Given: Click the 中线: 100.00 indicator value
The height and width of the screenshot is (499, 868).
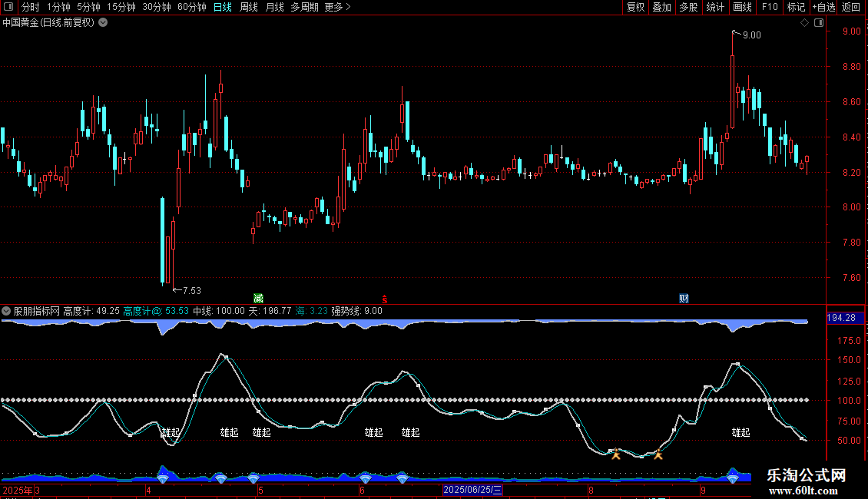Looking at the screenshot, I should click(x=219, y=311).
